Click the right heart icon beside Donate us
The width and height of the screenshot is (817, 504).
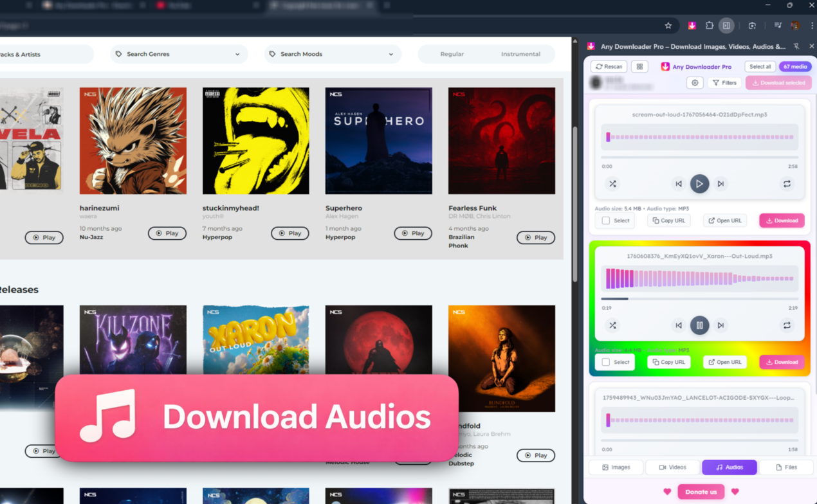pos(735,492)
